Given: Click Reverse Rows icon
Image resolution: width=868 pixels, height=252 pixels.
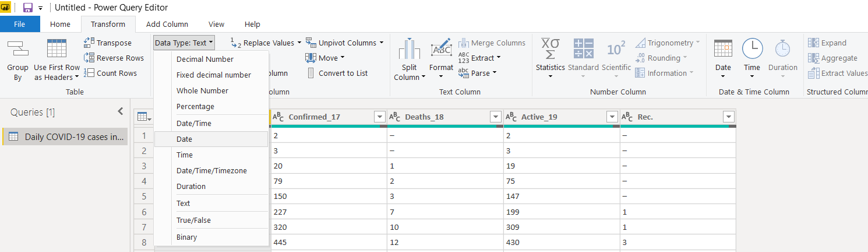Looking at the screenshot, I should 89,58.
